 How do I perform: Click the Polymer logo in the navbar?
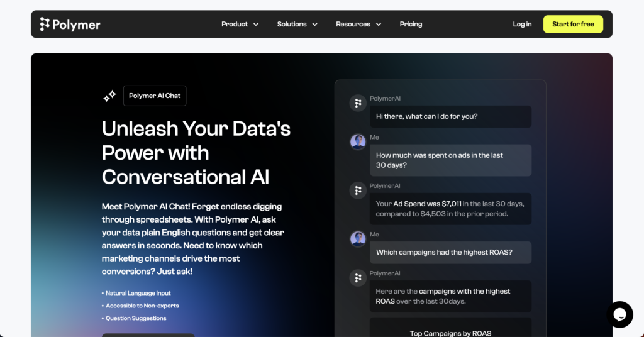pyautogui.click(x=70, y=25)
